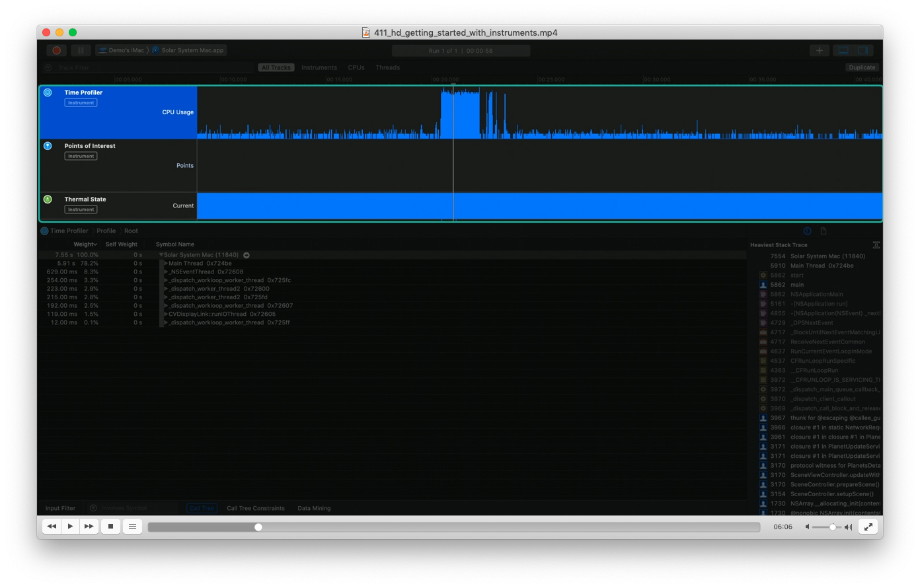Click the Time Profiler breadcrumb
920x588 pixels.
[x=69, y=231]
